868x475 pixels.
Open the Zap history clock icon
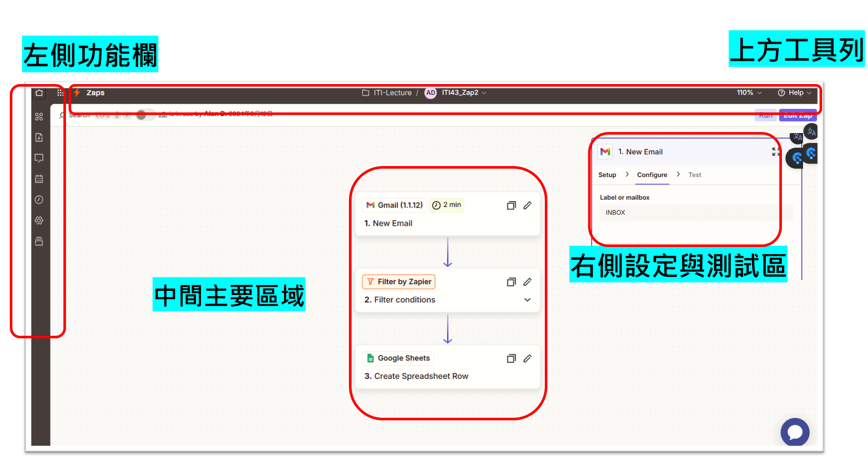click(39, 200)
